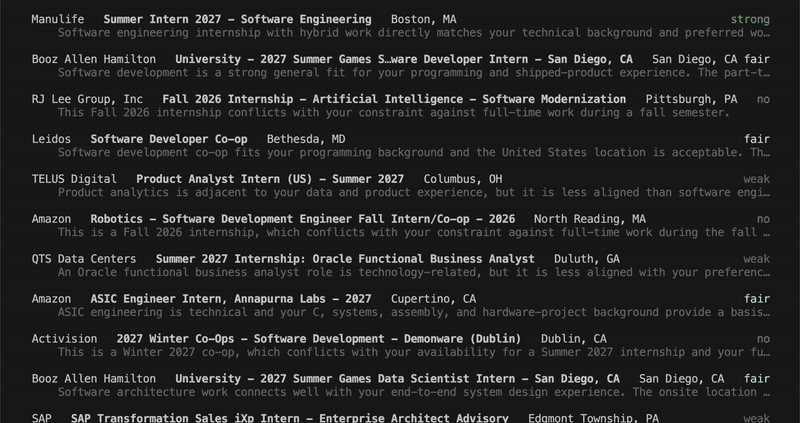Select the QTS Data Centers company name
The width and height of the screenshot is (800, 423).
pos(84,259)
